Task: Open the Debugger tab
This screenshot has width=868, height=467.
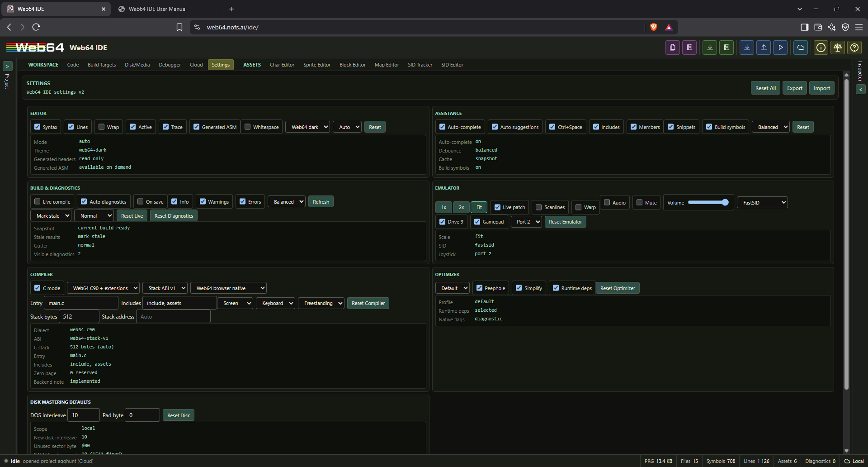Action: [170, 65]
